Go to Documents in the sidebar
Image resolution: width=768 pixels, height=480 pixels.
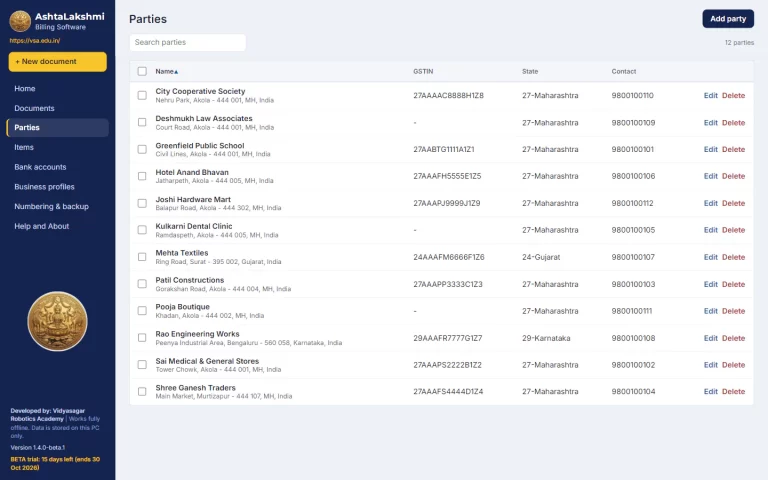pos(58,108)
